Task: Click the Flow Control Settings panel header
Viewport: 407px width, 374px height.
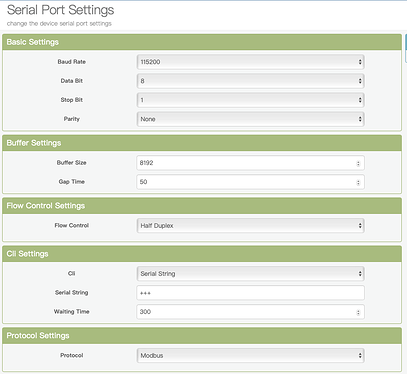Action: (202, 206)
